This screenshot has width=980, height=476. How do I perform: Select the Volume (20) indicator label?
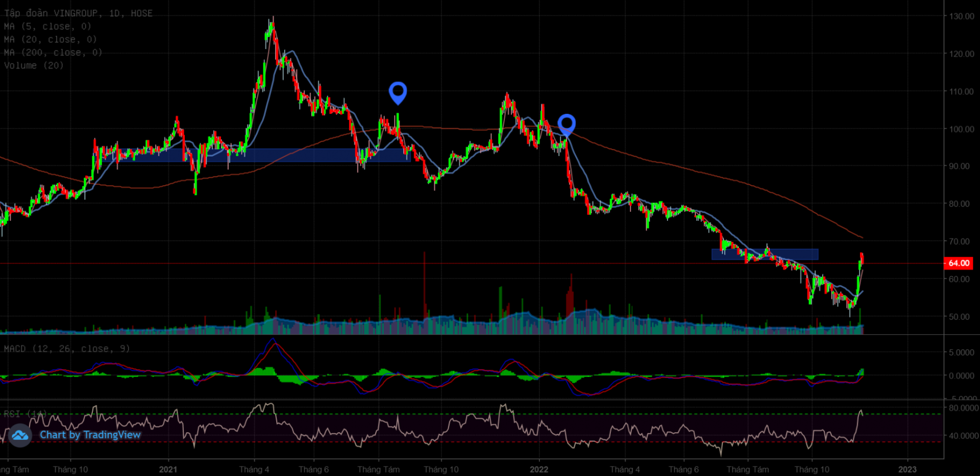click(x=34, y=65)
